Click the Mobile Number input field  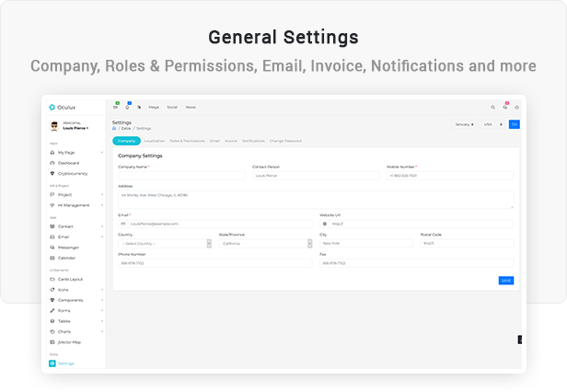point(450,176)
